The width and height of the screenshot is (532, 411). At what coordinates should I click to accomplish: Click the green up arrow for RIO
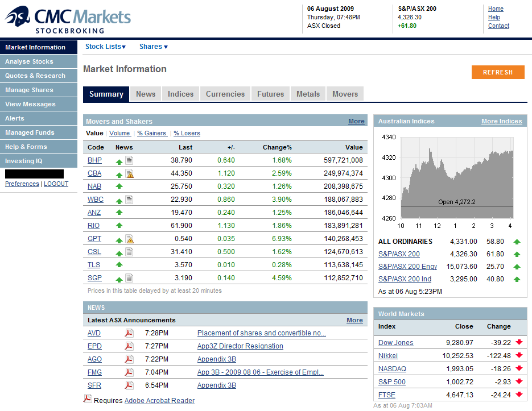click(x=119, y=226)
